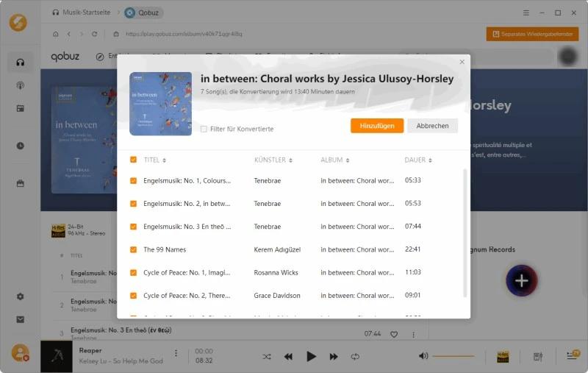Navigate forward in the browser bar

[82, 34]
